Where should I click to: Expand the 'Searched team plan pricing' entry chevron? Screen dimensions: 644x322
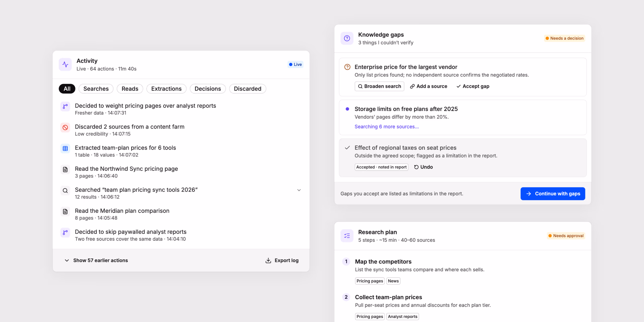299,190
